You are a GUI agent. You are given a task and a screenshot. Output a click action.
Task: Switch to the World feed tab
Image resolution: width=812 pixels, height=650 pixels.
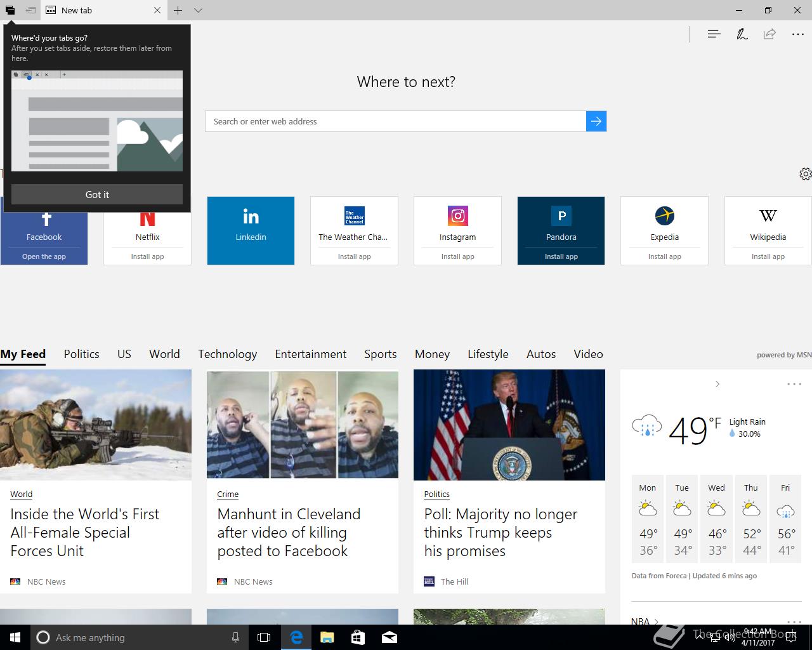164,354
